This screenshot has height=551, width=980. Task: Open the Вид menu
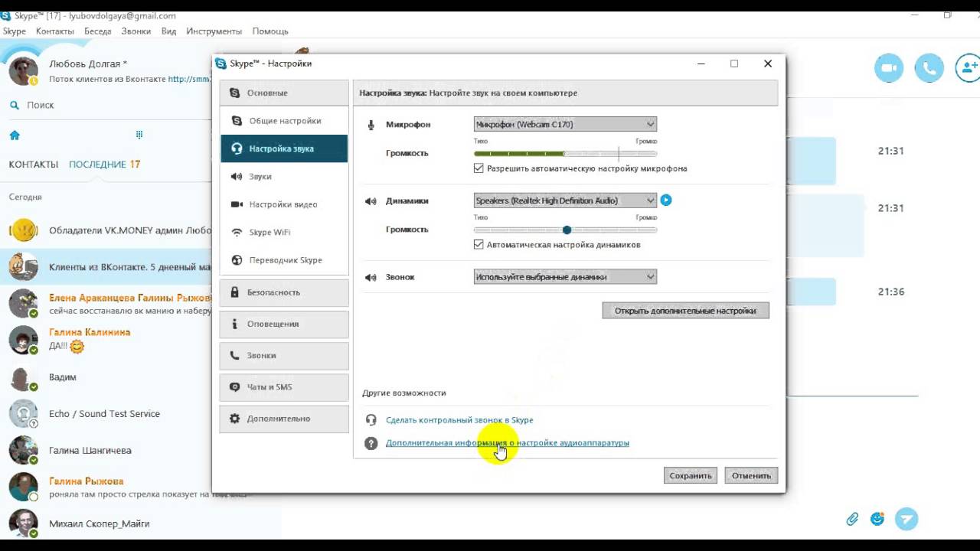pos(169,31)
